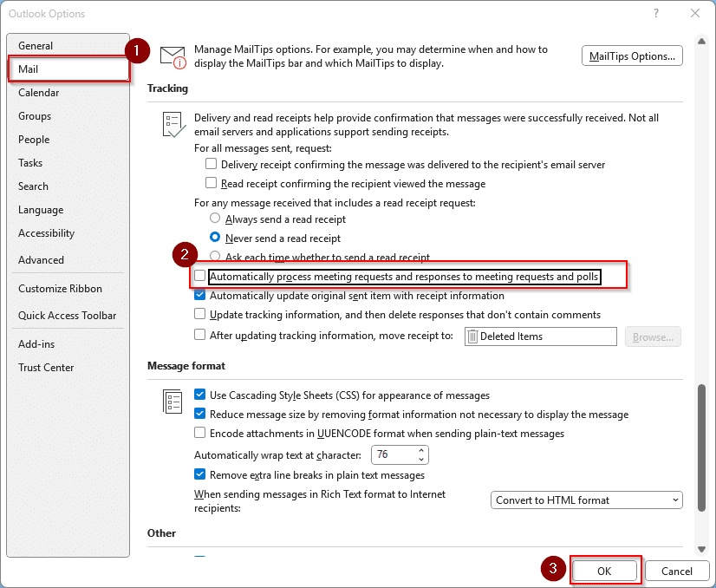The image size is (716, 588).
Task: Open the Accessibility options category
Action: click(68, 233)
